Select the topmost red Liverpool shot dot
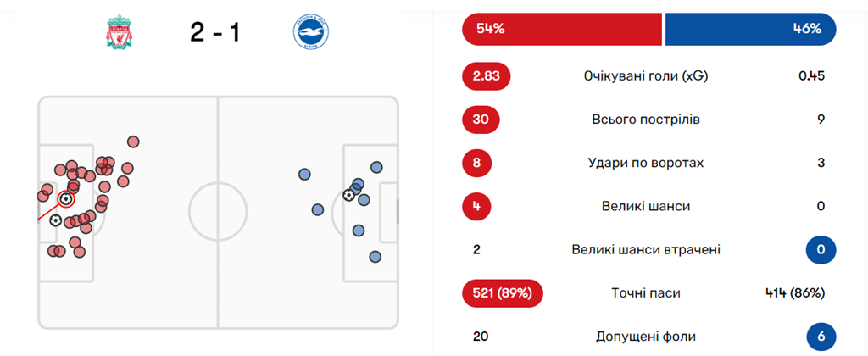This screenshot has width=868, height=356. 132,142
